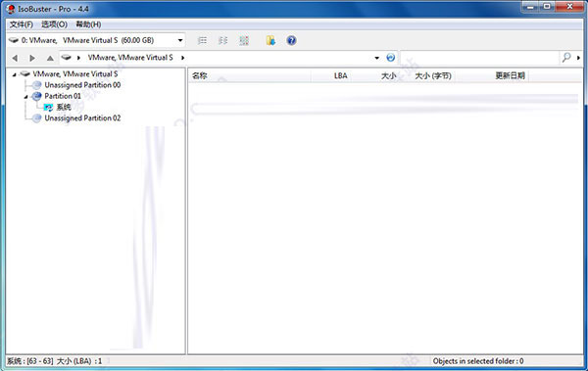This screenshot has width=588, height=371.
Task: Click status bar 系统 LBA info
Action: [54, 361]
